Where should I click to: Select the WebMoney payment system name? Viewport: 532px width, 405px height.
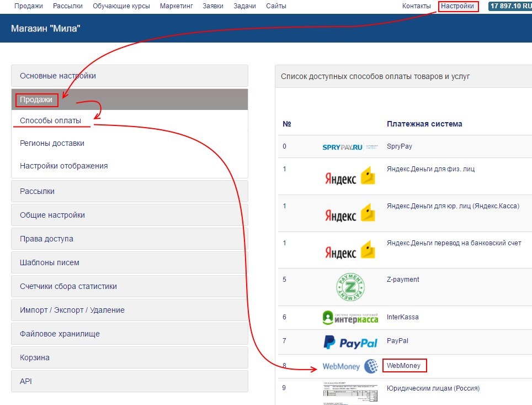(403, 366)
